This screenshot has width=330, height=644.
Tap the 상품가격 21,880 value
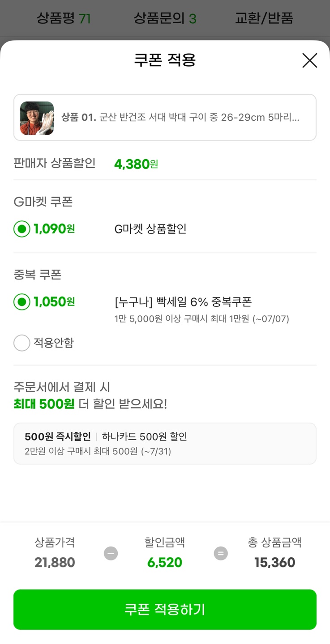55,562
